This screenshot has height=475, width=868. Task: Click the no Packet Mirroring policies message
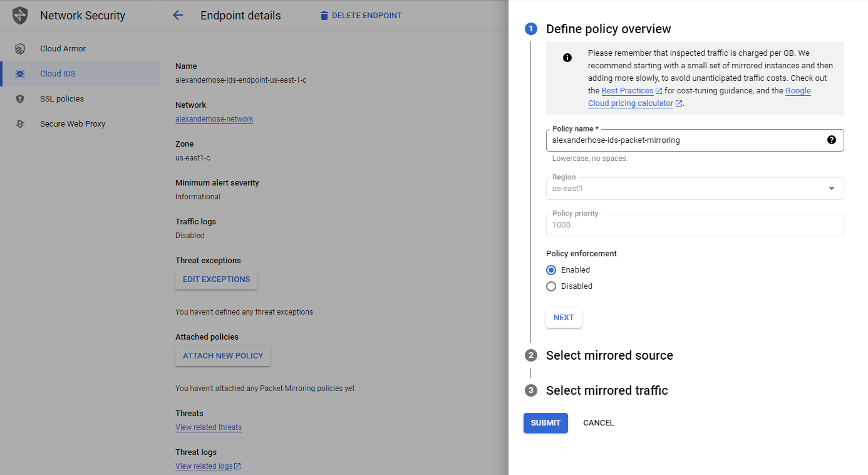265,389
